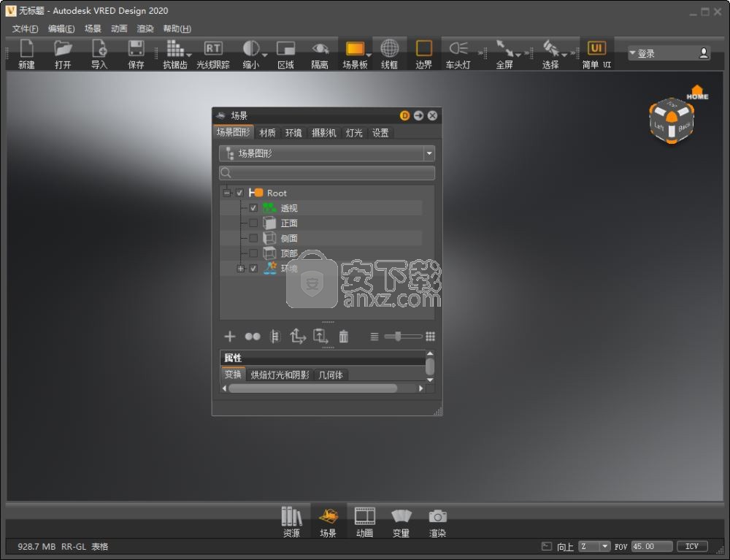
Task: Switch to the 材质 materials tab
Action: tap(267, 133)
